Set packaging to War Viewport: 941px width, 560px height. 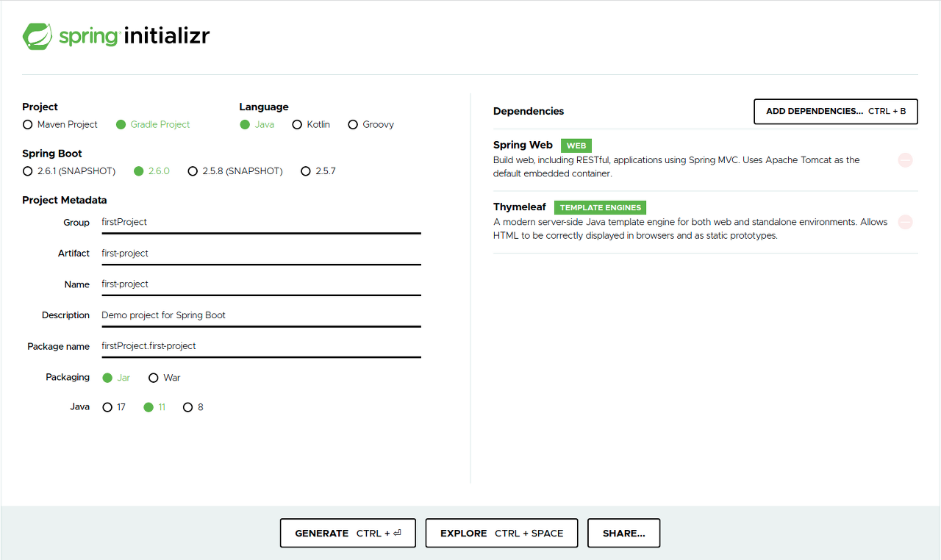(x=165, y=378)
